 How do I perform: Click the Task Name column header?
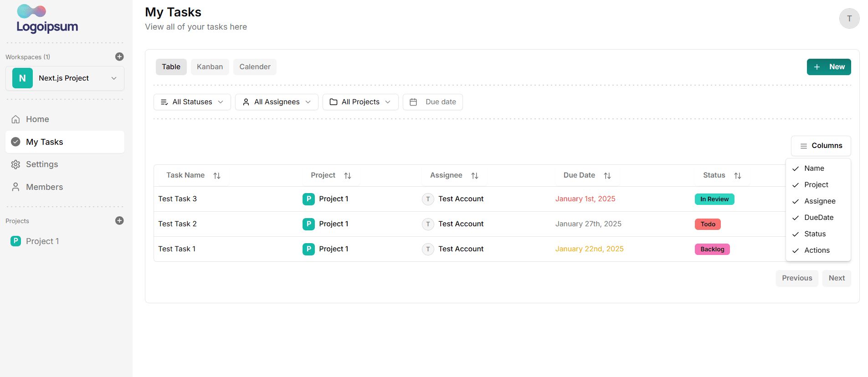[x=193, y=175]
